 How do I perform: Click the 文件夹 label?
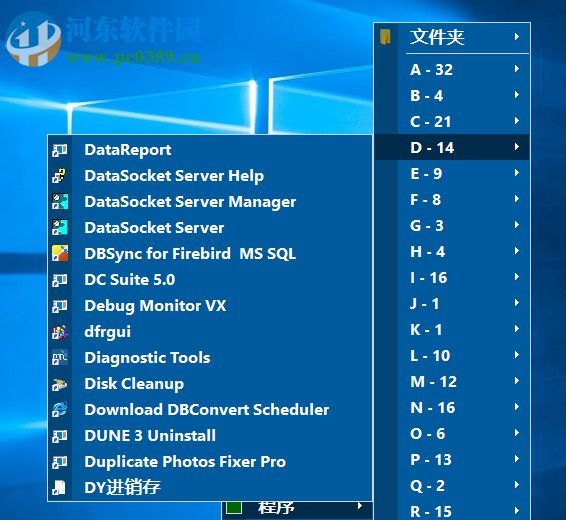click(x=437, y=37)
